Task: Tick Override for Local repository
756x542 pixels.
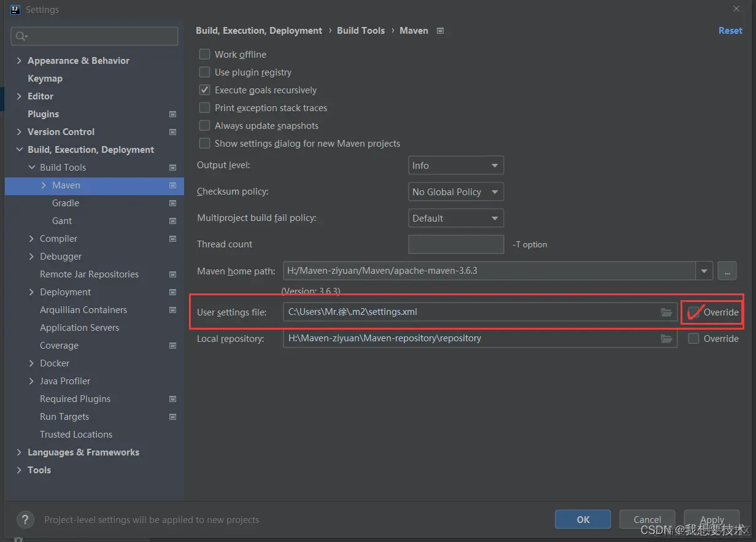Action: (x=693, y=339)
